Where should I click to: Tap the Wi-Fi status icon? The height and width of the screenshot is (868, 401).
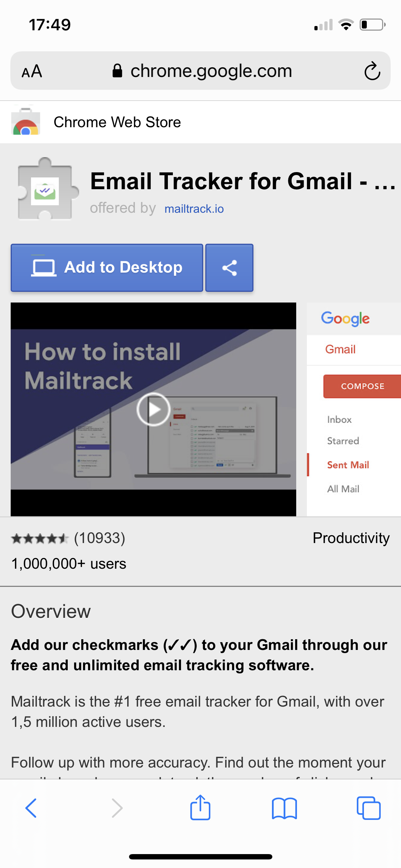[346, 25]
